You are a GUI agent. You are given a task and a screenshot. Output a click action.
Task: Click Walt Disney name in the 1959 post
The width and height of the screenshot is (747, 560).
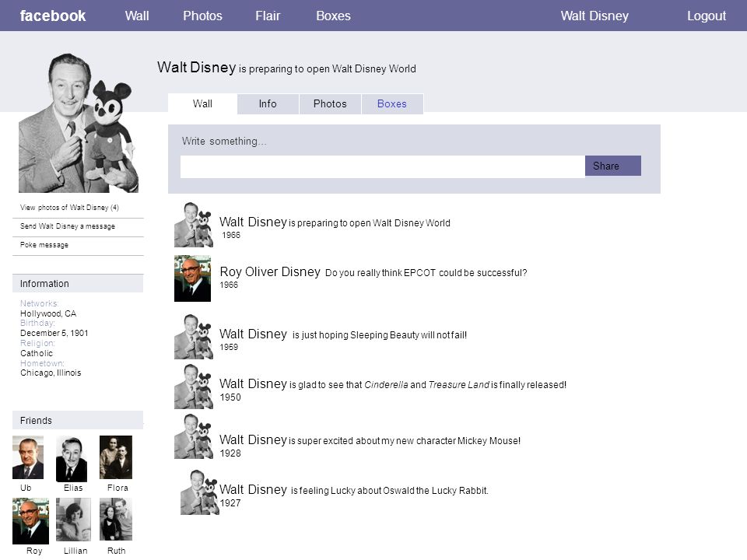pos(253,334)
